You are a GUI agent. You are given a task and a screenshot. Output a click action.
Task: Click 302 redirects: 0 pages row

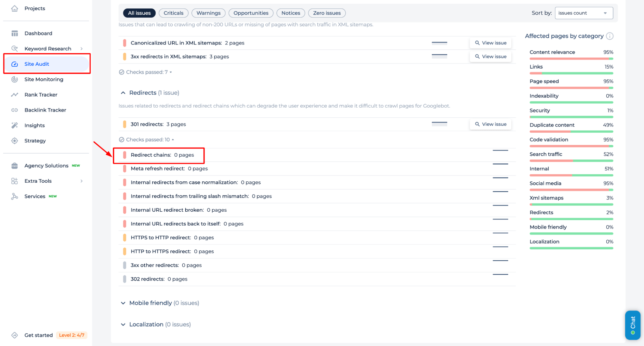[317, 279]
